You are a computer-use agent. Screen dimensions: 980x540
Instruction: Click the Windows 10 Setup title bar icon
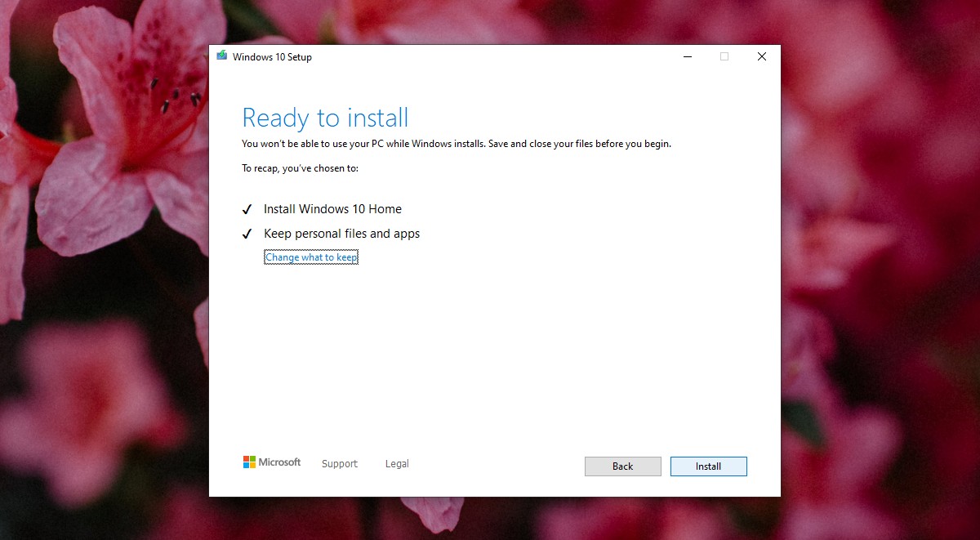(220, 56)
